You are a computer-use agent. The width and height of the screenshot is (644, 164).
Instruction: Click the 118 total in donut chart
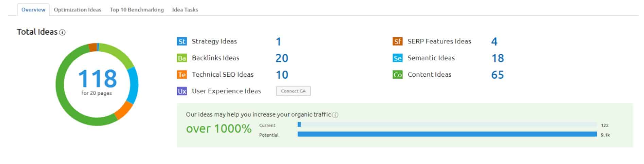click(98, 79)
